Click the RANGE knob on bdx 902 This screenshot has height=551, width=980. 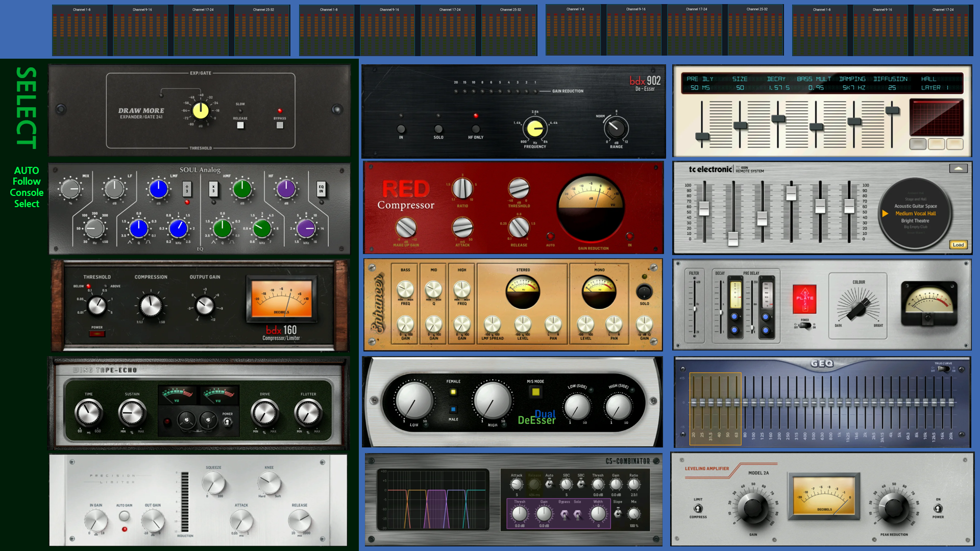click(x=616, y=129)
